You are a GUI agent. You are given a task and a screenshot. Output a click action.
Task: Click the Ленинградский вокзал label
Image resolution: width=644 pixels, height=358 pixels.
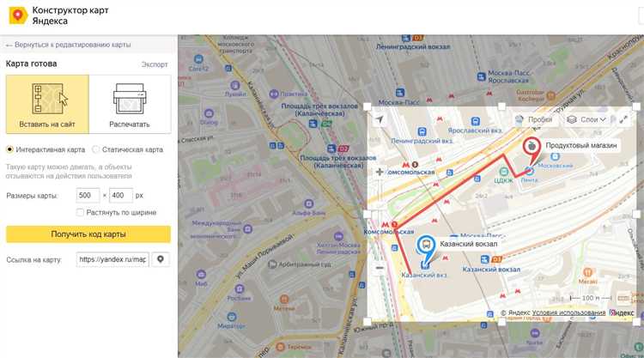pos(412,47)
